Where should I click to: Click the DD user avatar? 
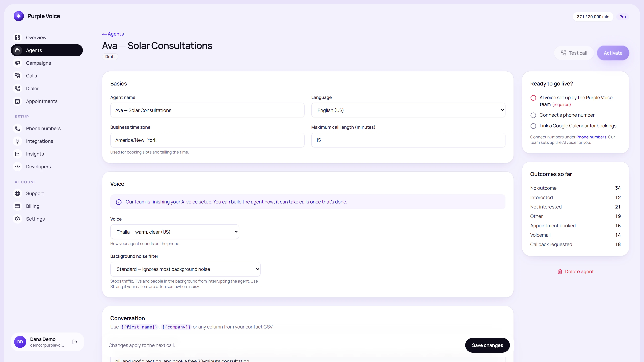(20, 342)
